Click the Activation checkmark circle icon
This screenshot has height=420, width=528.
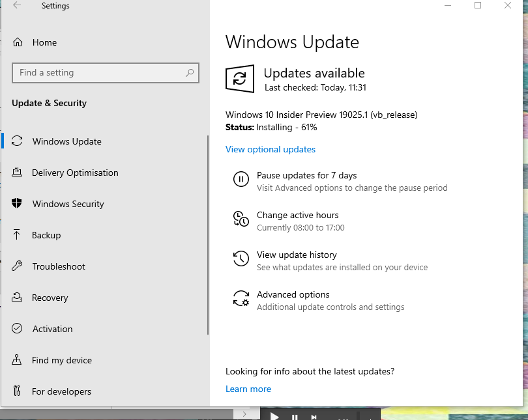[17, 328]
